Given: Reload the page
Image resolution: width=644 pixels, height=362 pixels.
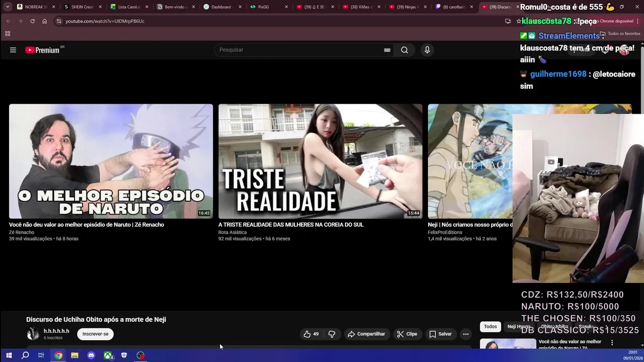Looking at the screenshot, I should [x=32, y=21].
